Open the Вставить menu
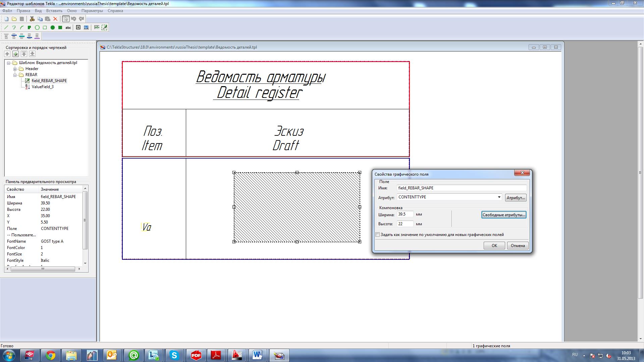 pyautogui.click(x=54, y=11)
